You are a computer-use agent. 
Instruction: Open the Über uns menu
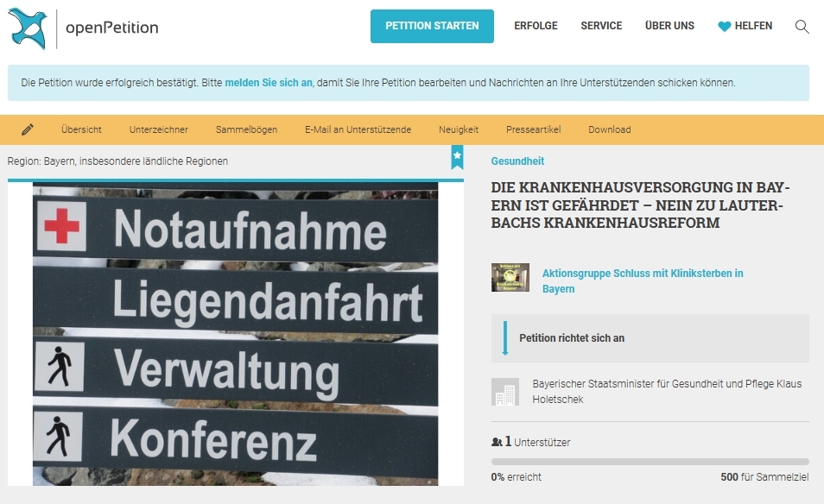669,26
